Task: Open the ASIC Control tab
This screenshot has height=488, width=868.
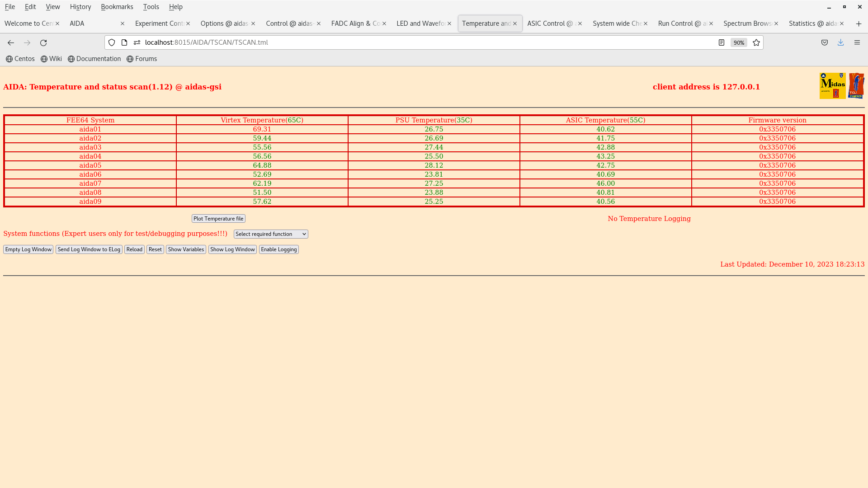Action: (548, 23)
